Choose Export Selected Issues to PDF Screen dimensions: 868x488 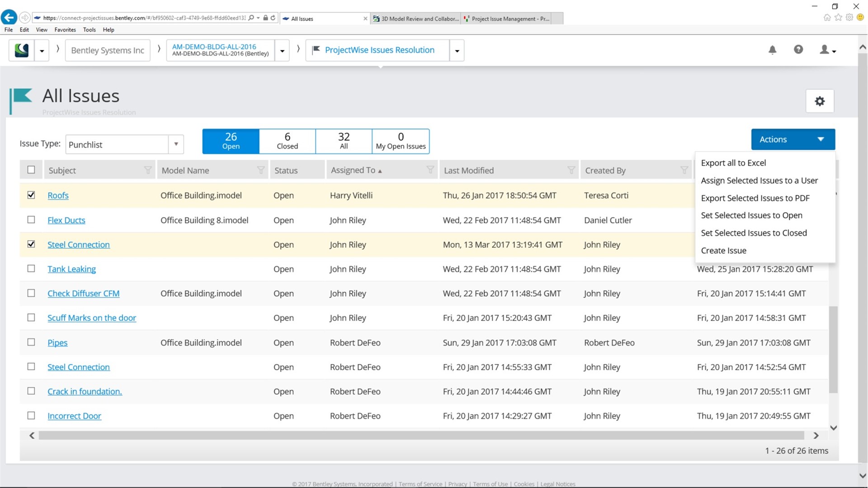(755, 198)
